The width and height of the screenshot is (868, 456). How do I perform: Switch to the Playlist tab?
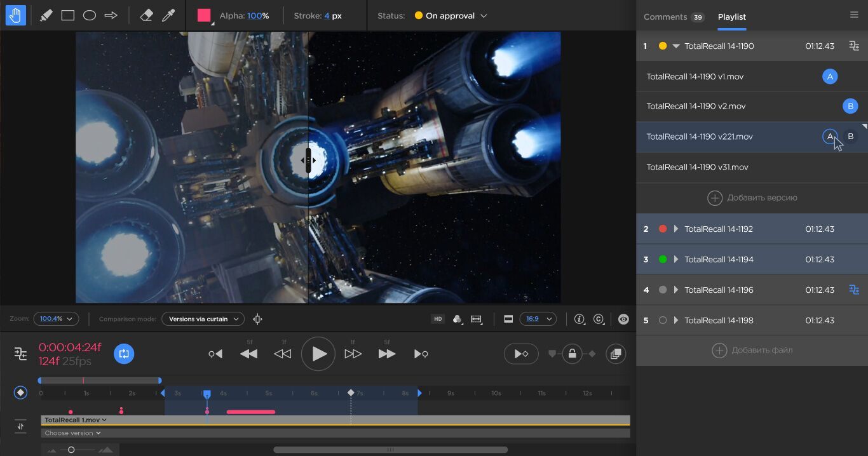732,17
